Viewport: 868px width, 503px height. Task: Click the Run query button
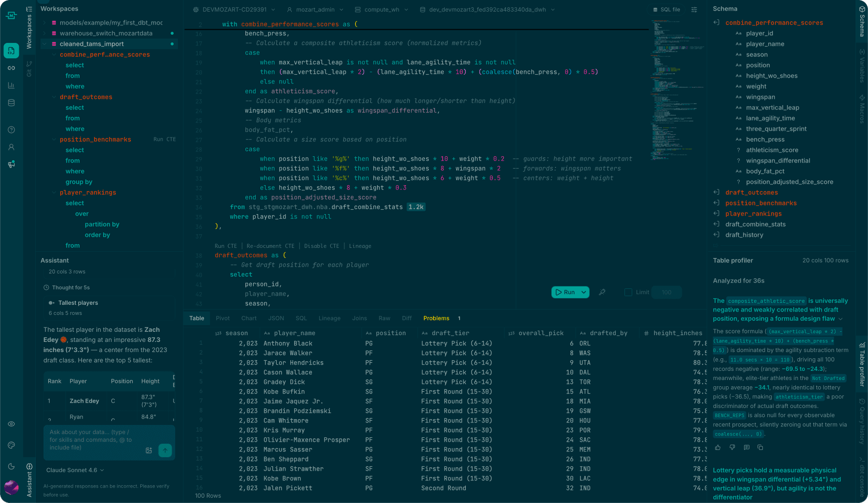pos(565,292)
